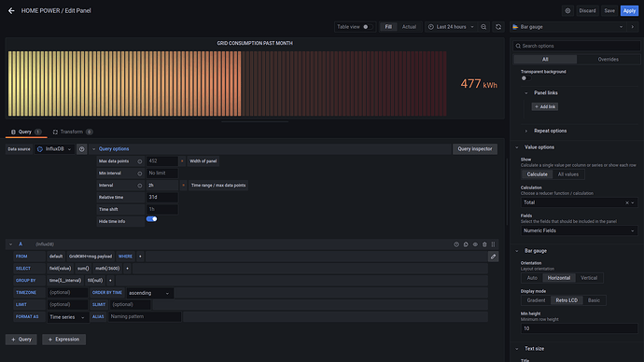Open data source help icon next to InfluxDB
The width and height of the screenshot is (644, 362).
[x=82, y=149]
